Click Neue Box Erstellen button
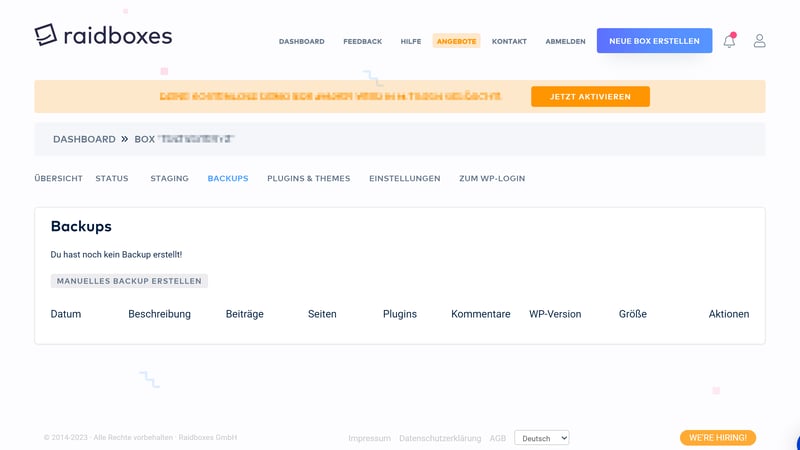This screenshot has width=800, height=450. pyautogui.click(x=654, y=41)
